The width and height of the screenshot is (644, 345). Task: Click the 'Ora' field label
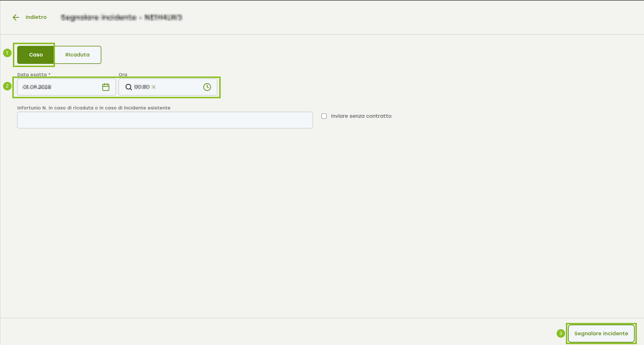point(123,75)
